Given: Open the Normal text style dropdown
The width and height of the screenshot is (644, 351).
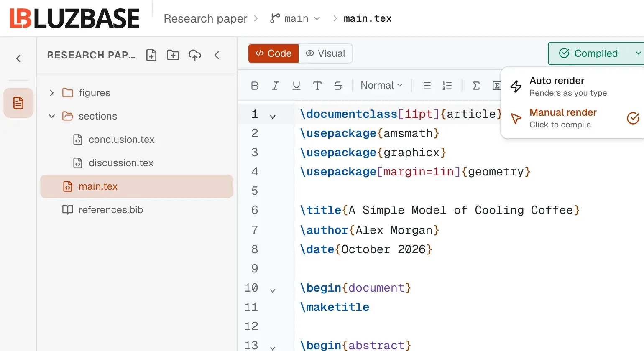Looking at the screenshot, I should pyautogui.click(x=381, y=85).
